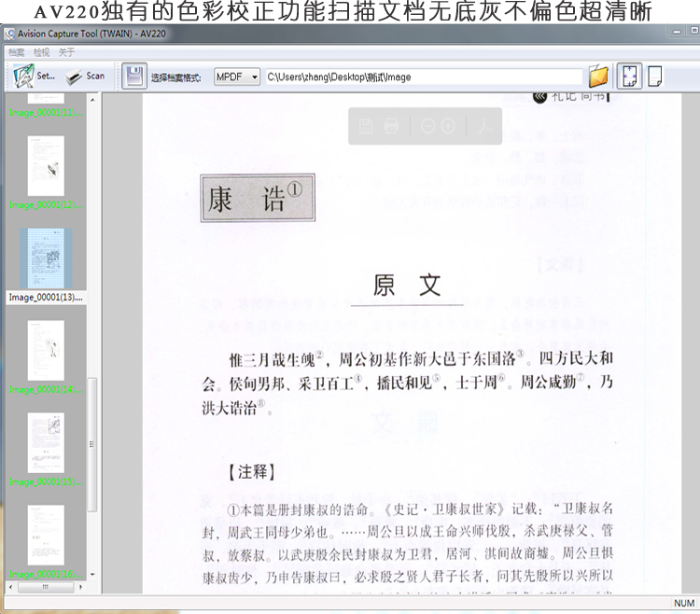Minimize the Avision Capture Tool window
700x614 pixels.
(678, 31)
